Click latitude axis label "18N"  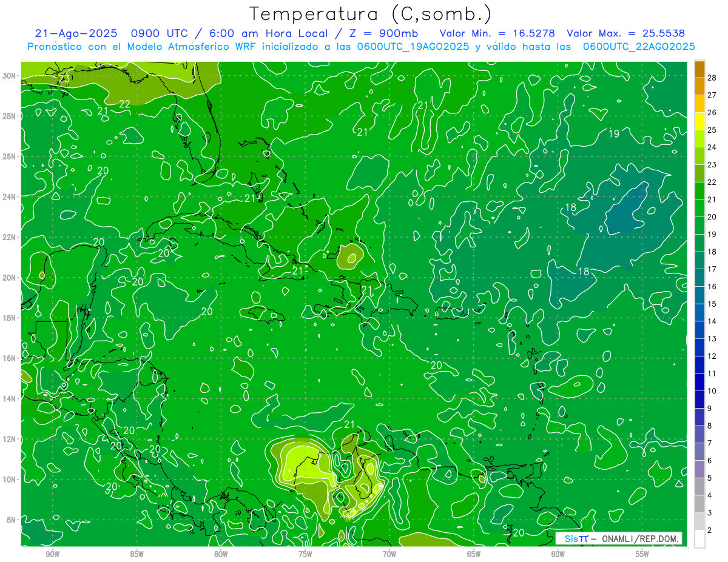click(10, 318)
